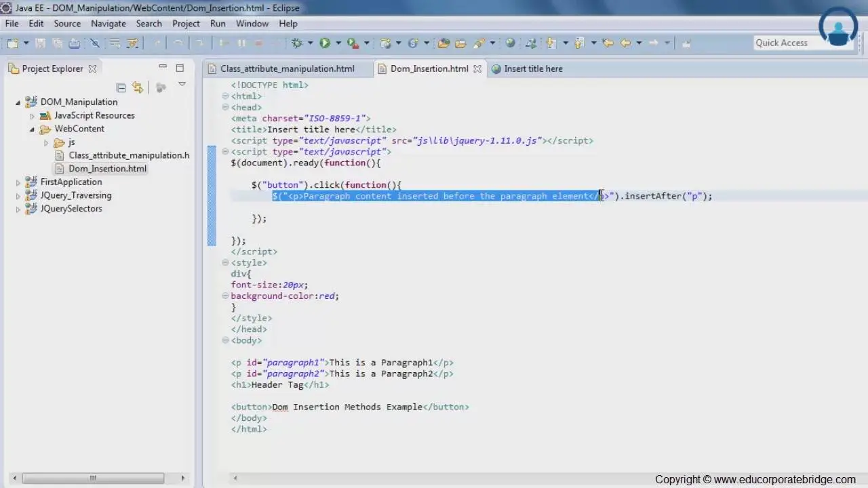
Task: Select the JavaScript Resources tree item
Action: point(94,115)
